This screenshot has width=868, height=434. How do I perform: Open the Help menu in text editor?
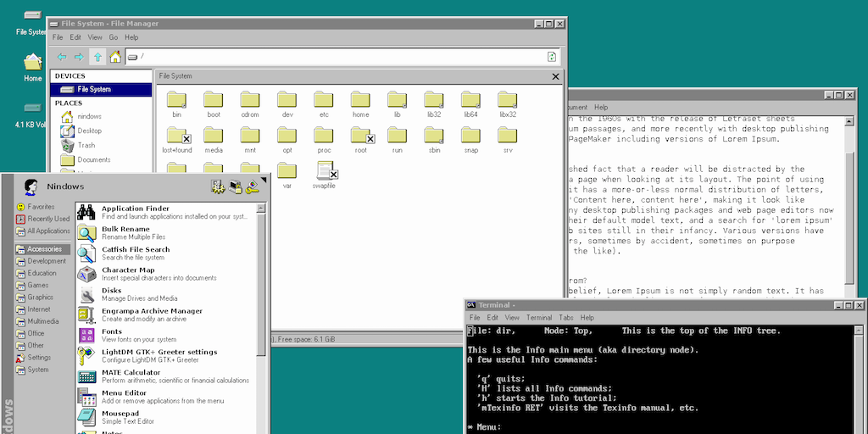600,108
